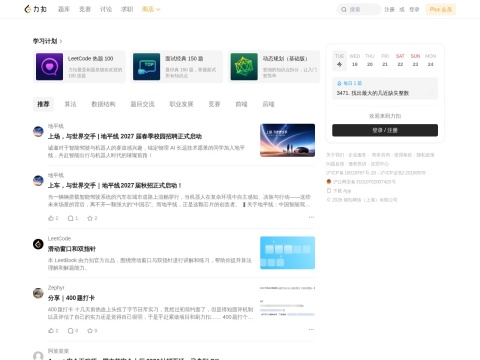
Task: Select MON 24 in the calendar strip
Action: [430, 60]
